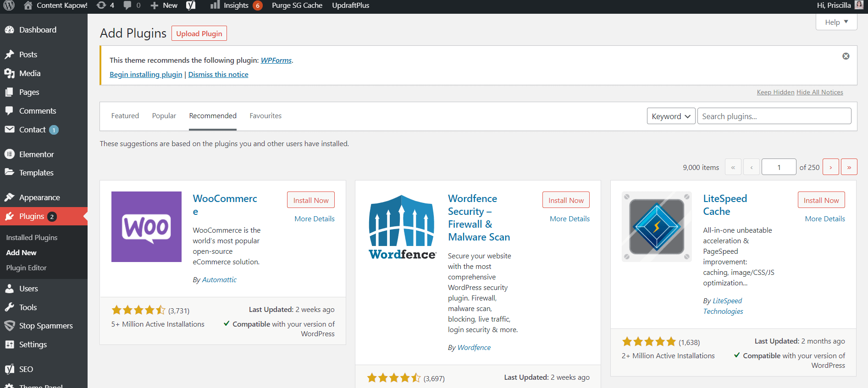Open comments bubble icon in admin bar
The image size is (868, 388).
[127, 5]
